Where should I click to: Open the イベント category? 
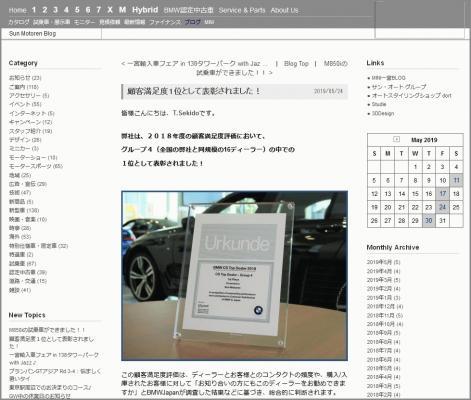(x=25, y=104)
